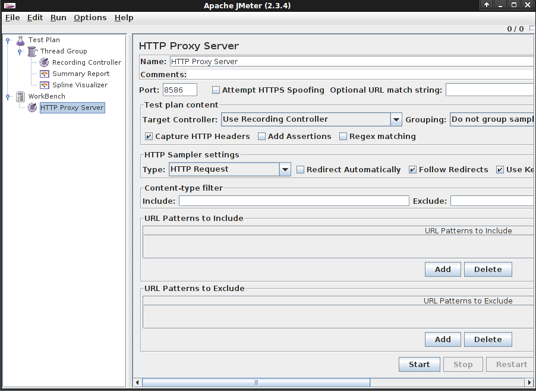Viewport: 536px width, 392px height.
Task: Add a URL pattern to include
Action: 443,270
